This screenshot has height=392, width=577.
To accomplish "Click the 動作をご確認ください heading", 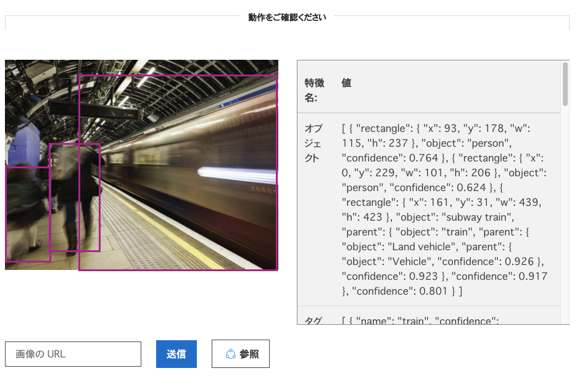I will pyautogui.click(x=287, y=17).
